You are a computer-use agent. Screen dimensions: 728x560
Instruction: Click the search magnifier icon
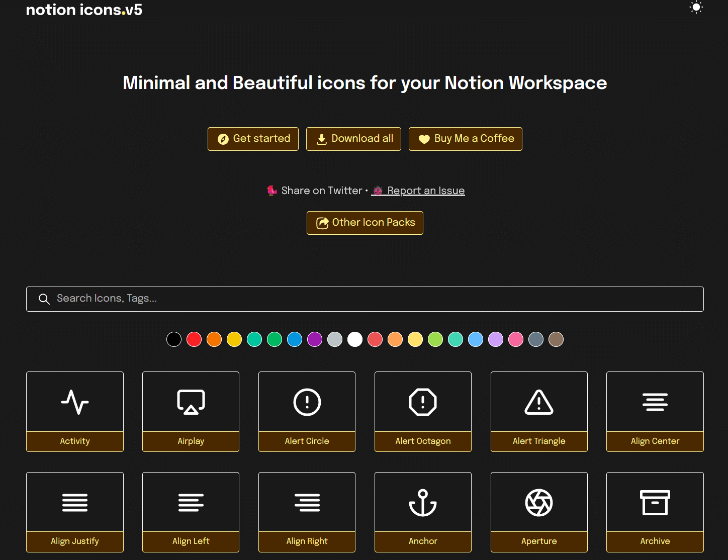pyautogui.click(x=44, y=299)
